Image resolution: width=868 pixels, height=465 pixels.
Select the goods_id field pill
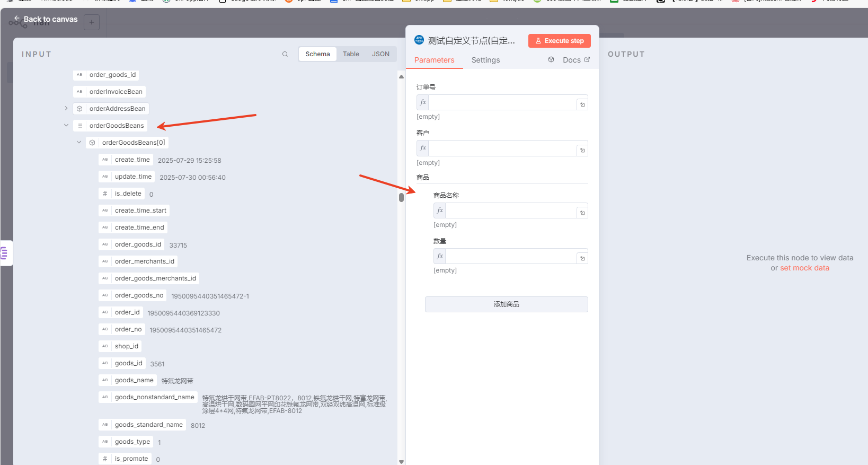(122, 363)
